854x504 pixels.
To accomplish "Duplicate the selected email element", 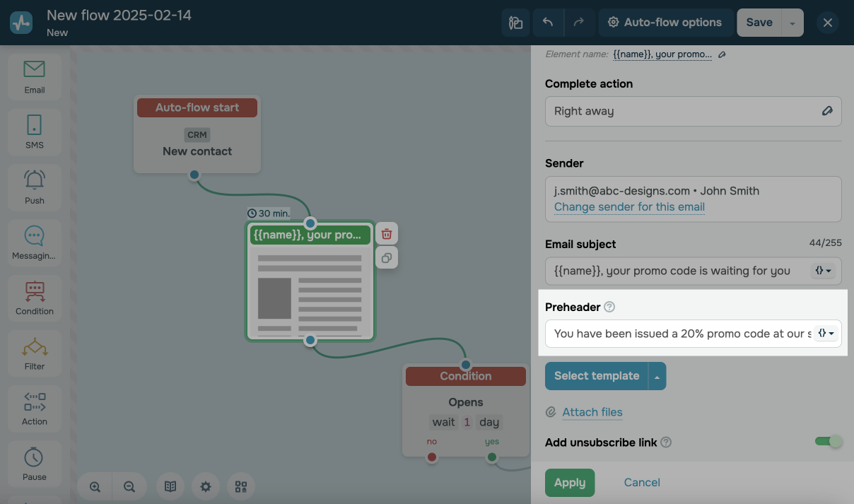I will pos(387,258).
